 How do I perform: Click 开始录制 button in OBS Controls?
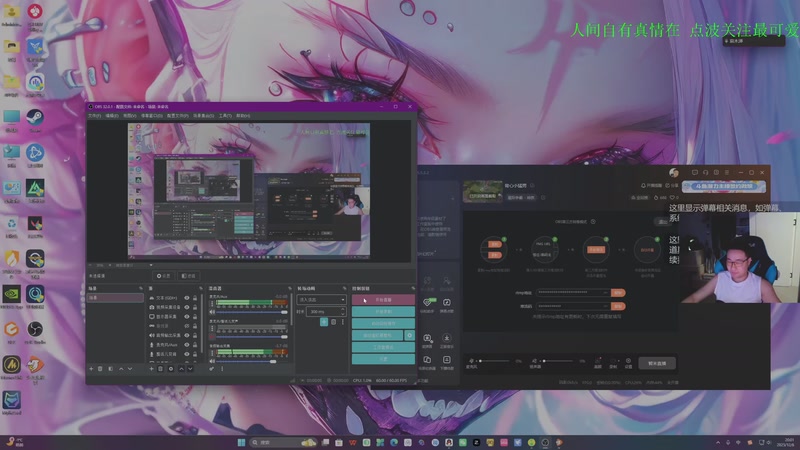point(383,311)
